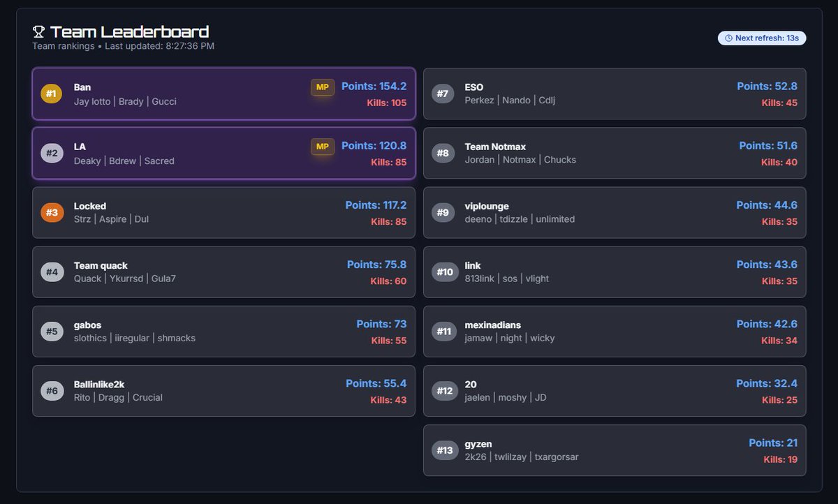Select team name viplounge
The image size is (838, 504).
point(487,206)
